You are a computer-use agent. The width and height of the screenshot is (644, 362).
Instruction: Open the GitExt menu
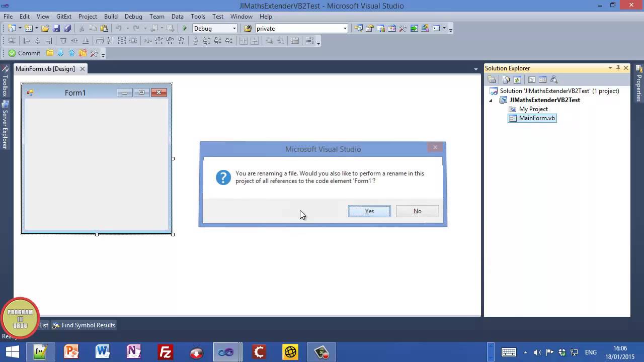[64, 16]
